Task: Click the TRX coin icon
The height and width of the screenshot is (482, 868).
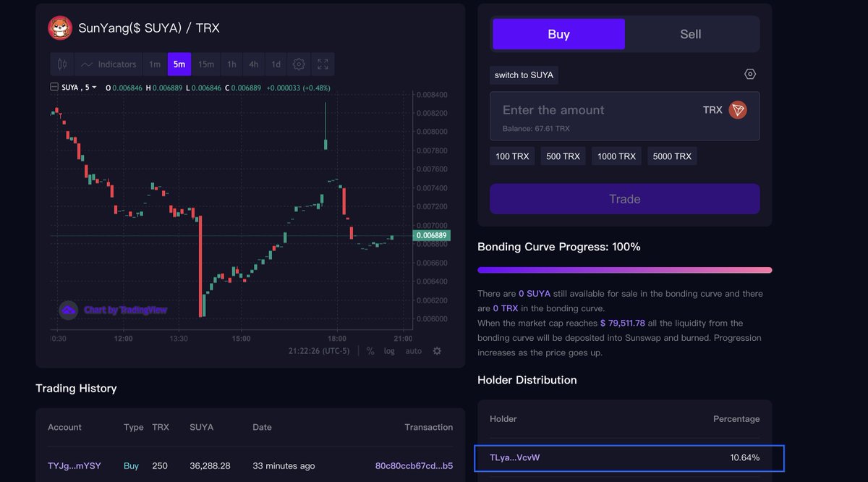Action: pyautogui.click(x=738, y=110)
